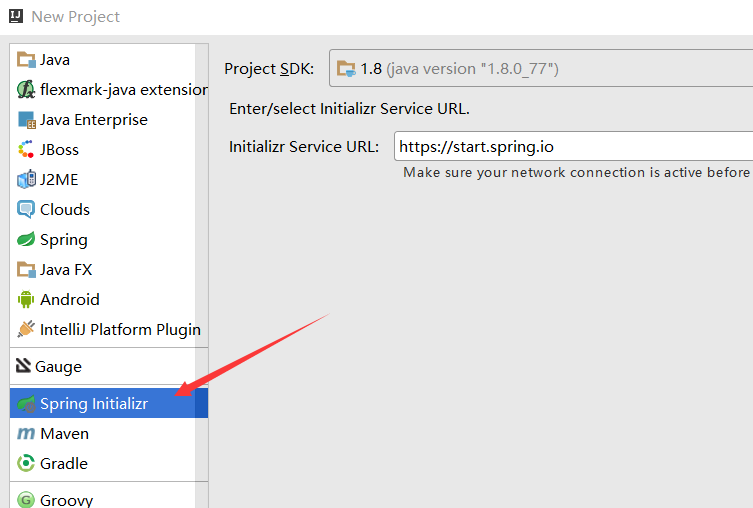Select the Java project type icon

tap(26, 60)
